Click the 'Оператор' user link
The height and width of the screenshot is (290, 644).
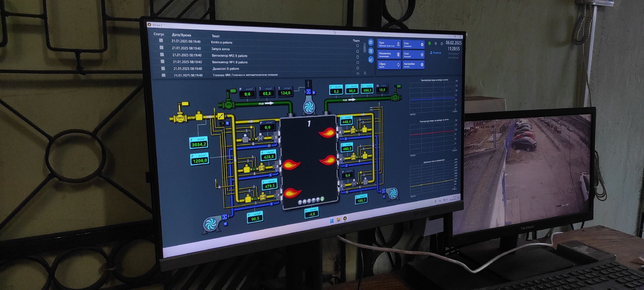coord(436,53)
